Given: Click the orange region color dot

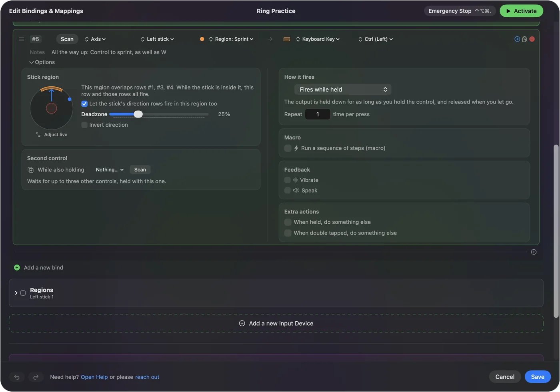Looking at the screenshot, I should tap(202, 39).
